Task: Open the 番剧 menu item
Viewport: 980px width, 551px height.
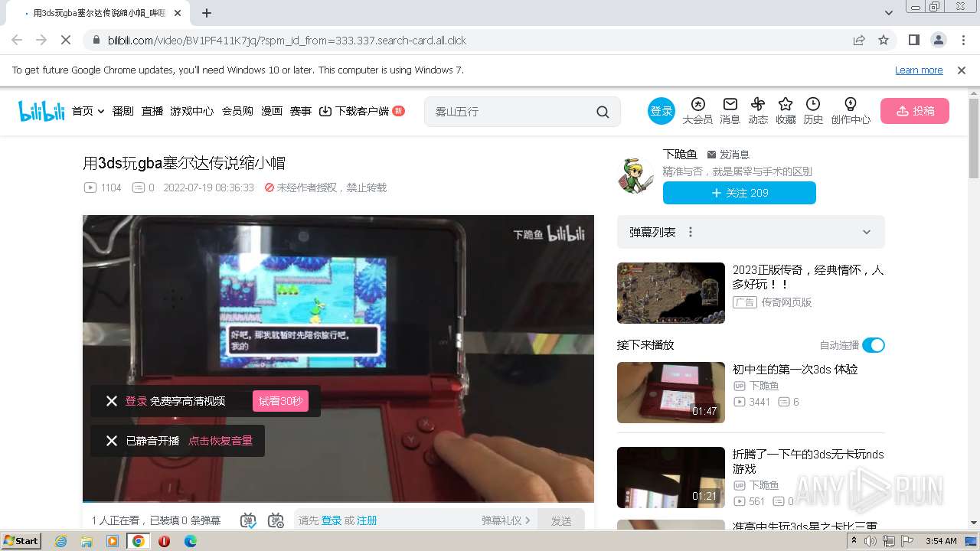Action: 122,111
